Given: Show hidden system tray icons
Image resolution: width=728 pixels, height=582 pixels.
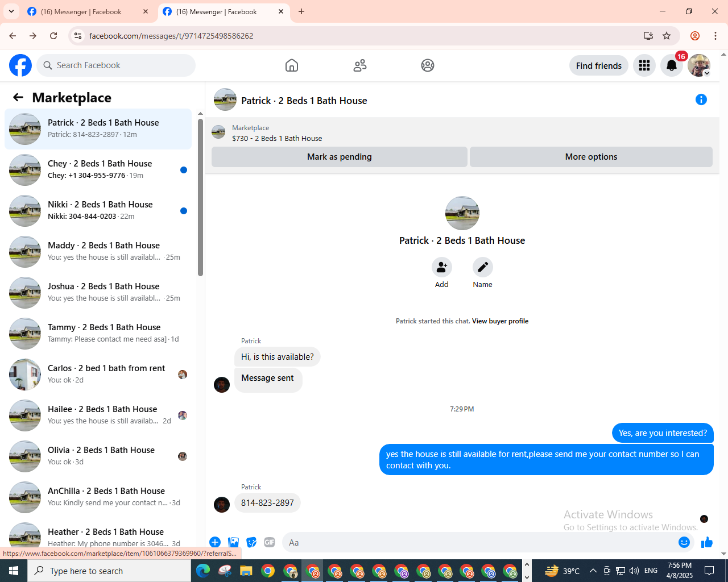Looking at the screenshot, I should point(593,571).
